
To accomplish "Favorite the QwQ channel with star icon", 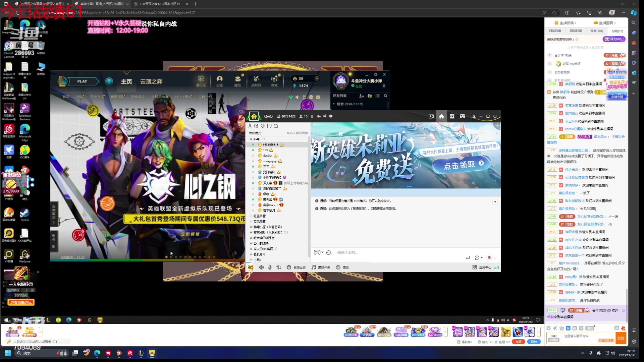I will click(312, 116).
